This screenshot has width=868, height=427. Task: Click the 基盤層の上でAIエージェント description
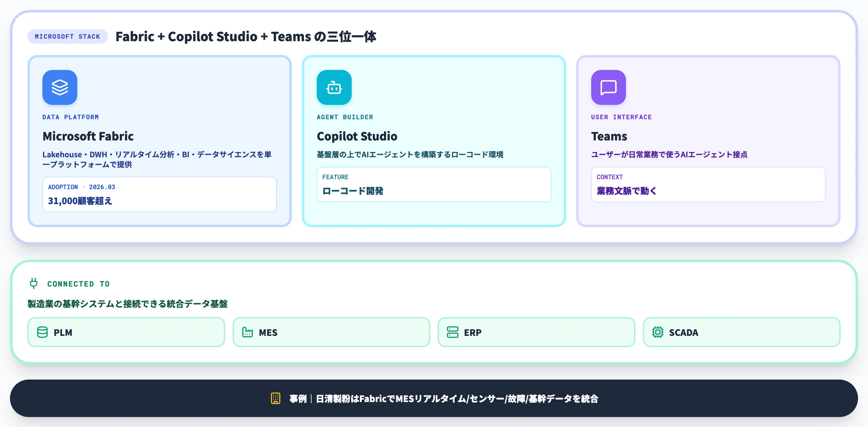click(410, 155)
